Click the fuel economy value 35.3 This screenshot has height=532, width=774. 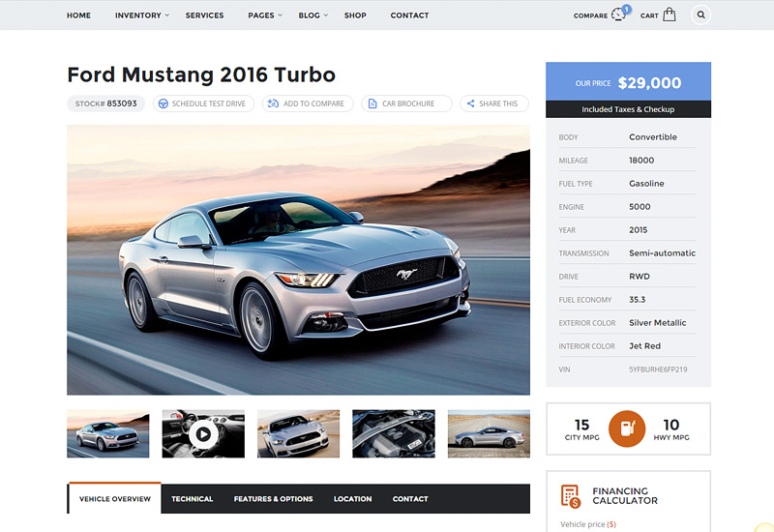pyautogui.click(x=637, y=300)
